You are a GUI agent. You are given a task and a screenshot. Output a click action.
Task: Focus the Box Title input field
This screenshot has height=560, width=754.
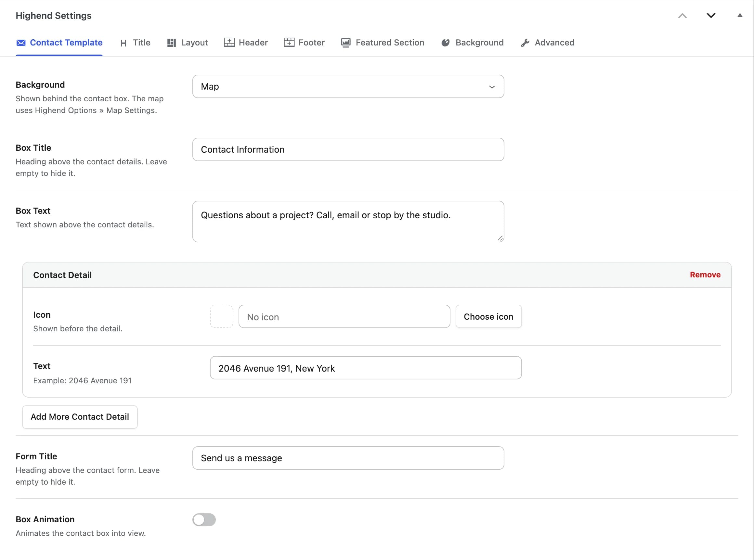tap(348, 149)
